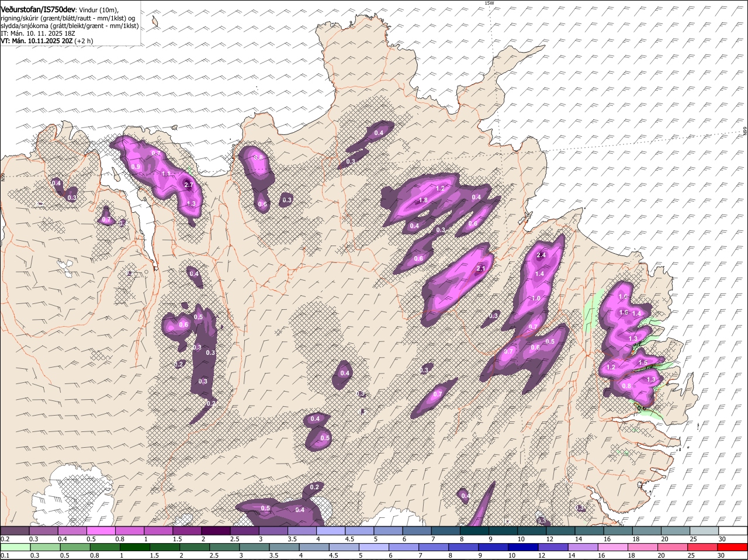Viewport: 748px width, 560px height.
Task: Click the 0.9 precipitation value on the map
Action: (x=136, y=167)
